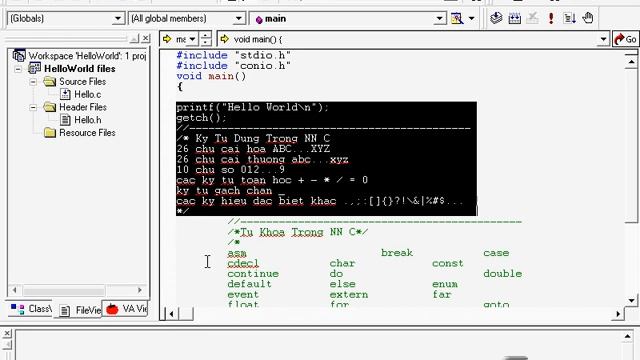The image size is (640, 360).
Task: Click the Workspace icon in tree
Action: click(19, 56)
